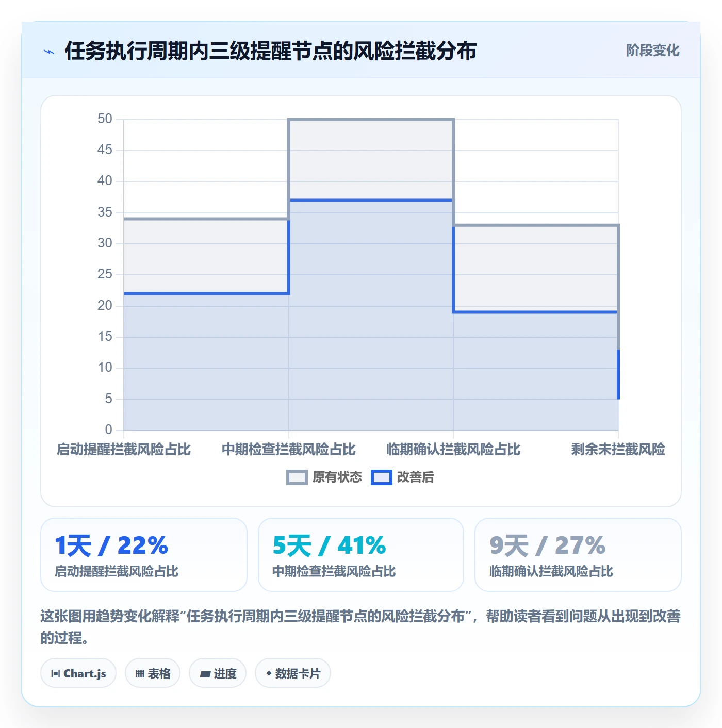This screenshot has height=728, width=722.
Task: Click the 进度 chip's bar icon
Action: tap(205, 674)
